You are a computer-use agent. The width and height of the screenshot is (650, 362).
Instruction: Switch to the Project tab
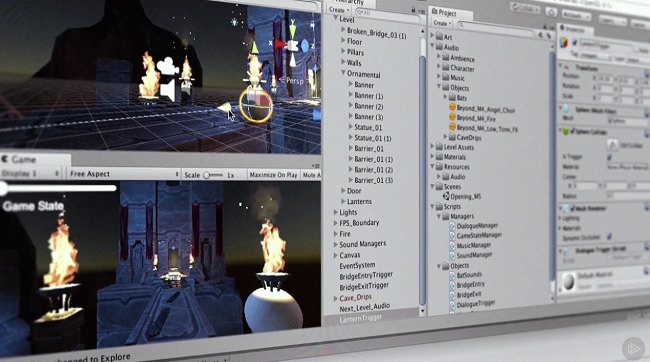point(444,13)
